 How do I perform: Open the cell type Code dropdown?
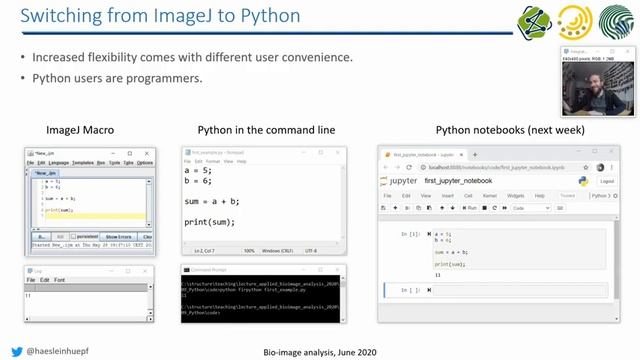pos(531,208)
